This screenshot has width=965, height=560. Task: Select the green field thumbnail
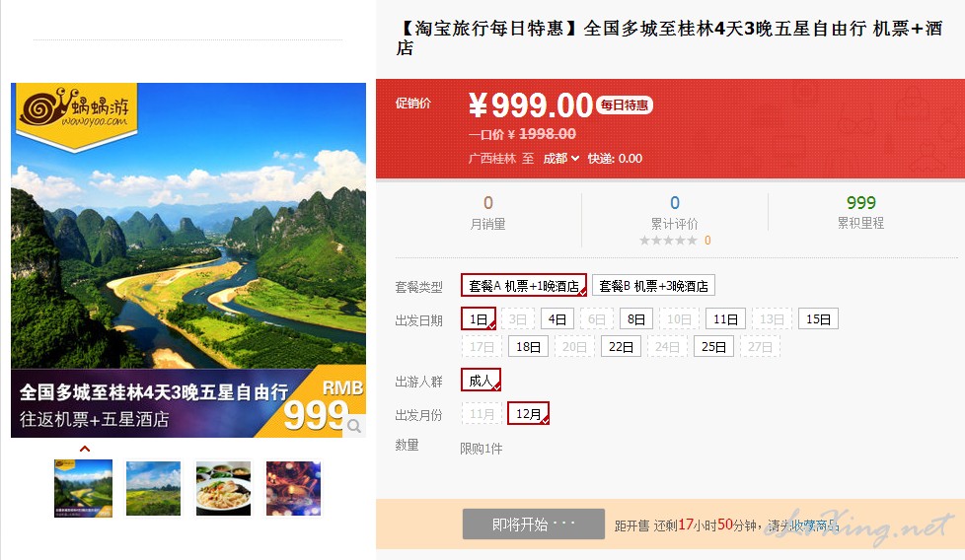click(153, 488)
